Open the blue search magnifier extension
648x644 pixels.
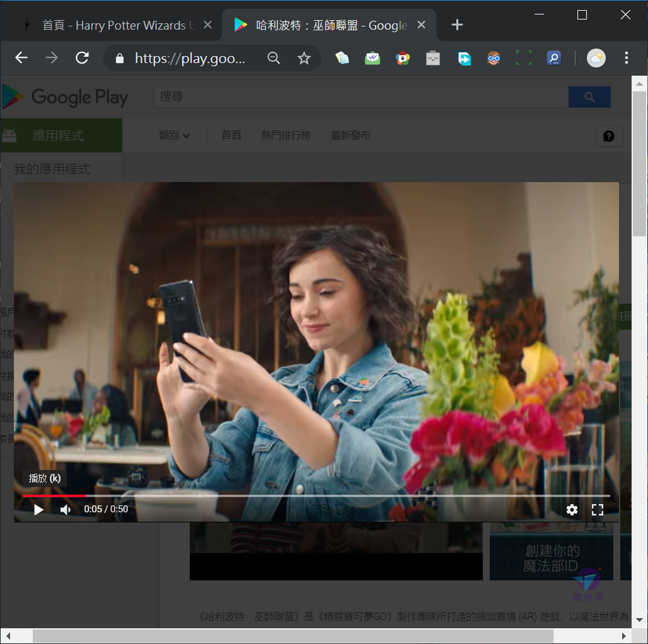(x=554, y=58)
